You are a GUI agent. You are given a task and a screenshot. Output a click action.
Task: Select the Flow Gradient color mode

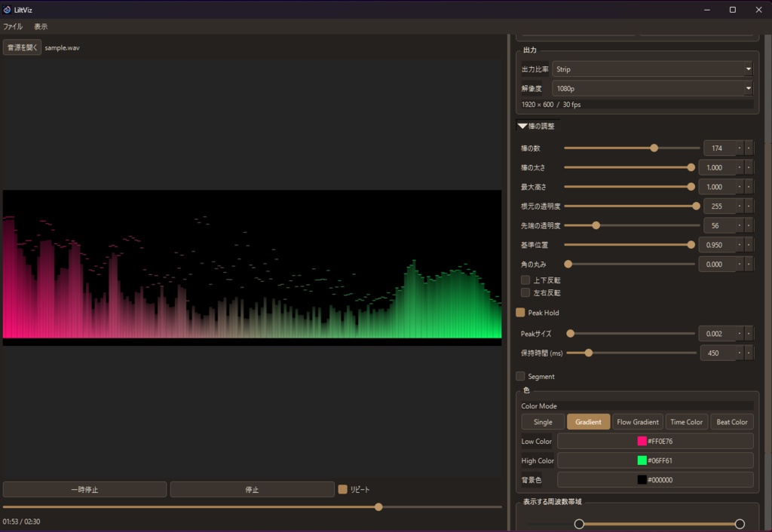pos(638,422)
